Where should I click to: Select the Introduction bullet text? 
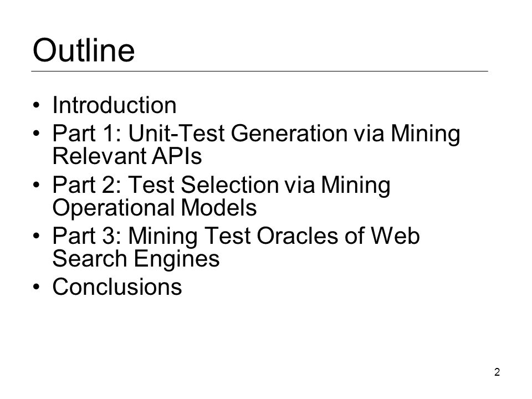114,105
